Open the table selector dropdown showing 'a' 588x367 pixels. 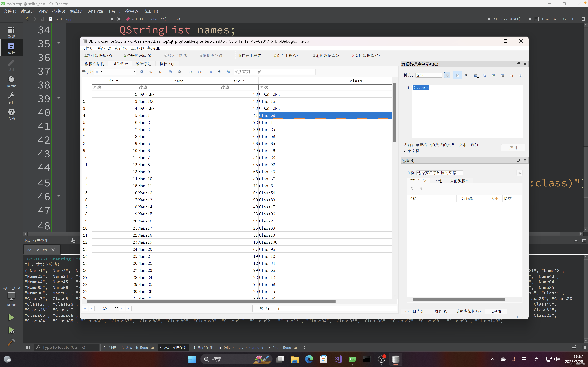[115, 72]
